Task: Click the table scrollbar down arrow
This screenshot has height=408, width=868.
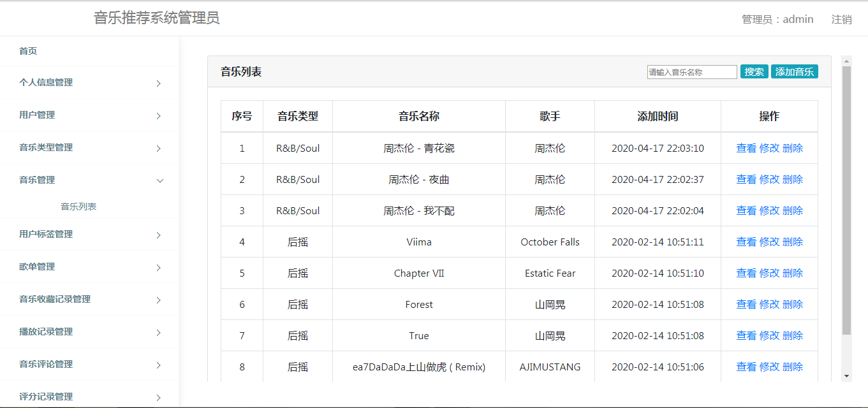Action: pyautogui.click(x=847, y=377)
